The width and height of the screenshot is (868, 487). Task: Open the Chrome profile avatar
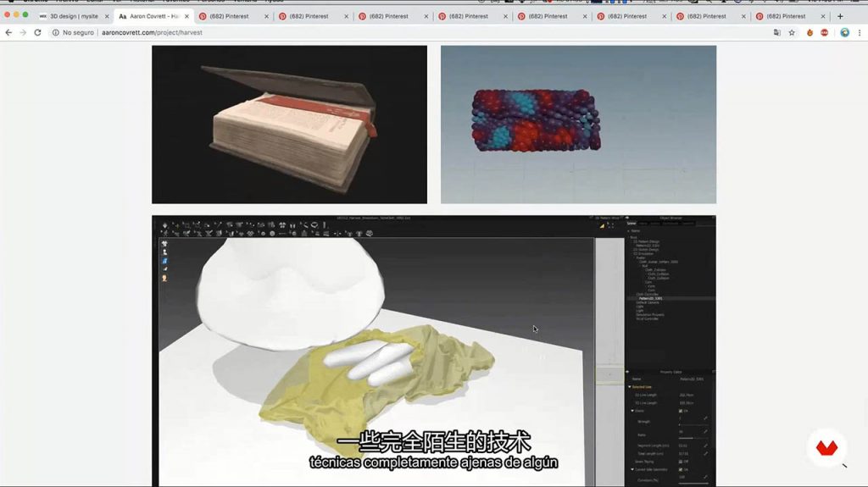point(845,33)
